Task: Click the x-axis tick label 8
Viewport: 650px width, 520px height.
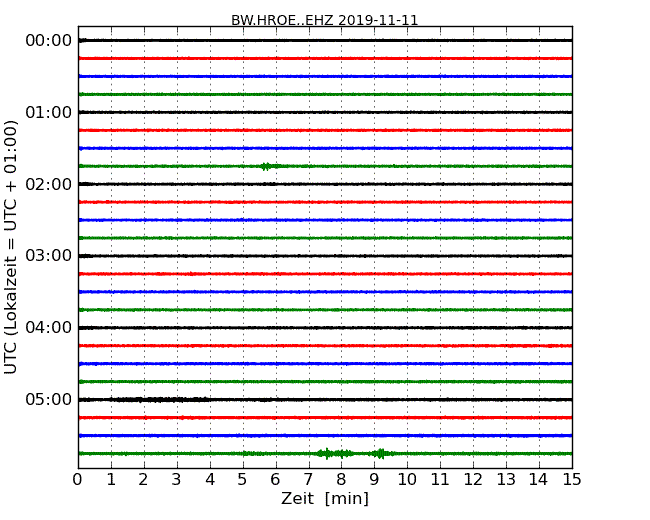Action: coord(341,480)
